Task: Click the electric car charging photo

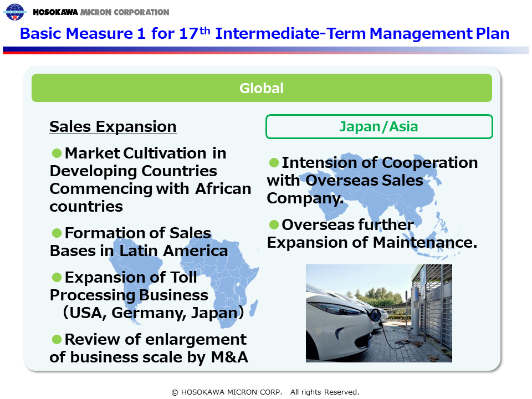Action: coord(379,313)
